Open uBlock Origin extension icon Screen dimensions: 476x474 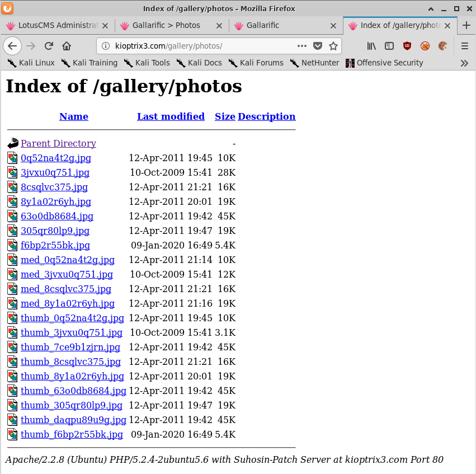point(407,46)
